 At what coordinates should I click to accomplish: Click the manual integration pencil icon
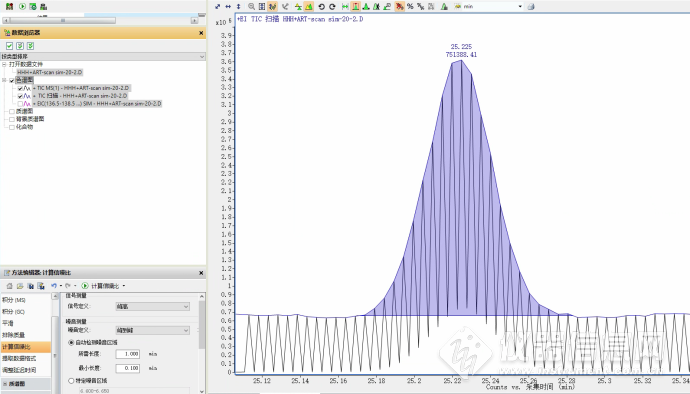click(387, 7)
